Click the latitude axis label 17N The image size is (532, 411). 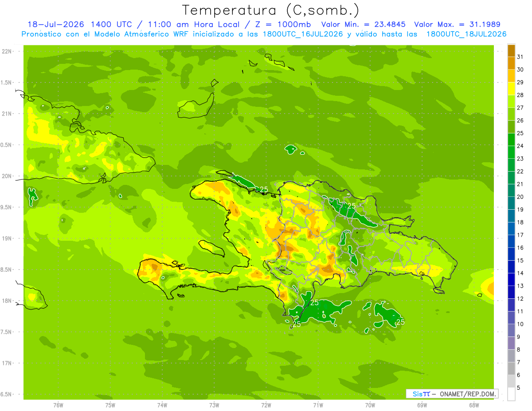pyautogui.click(x=8, y=363)
